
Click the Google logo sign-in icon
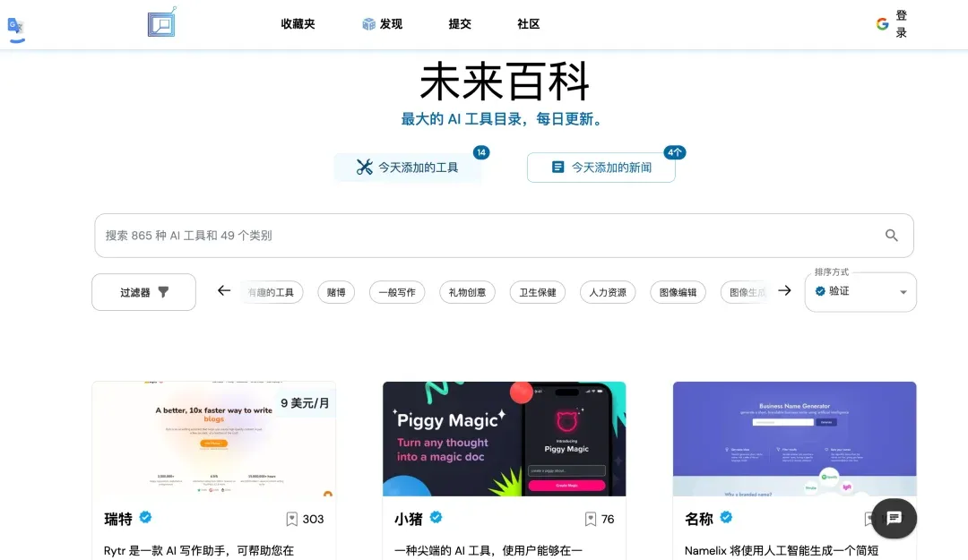pyautogui.click(x=882, y=24)
